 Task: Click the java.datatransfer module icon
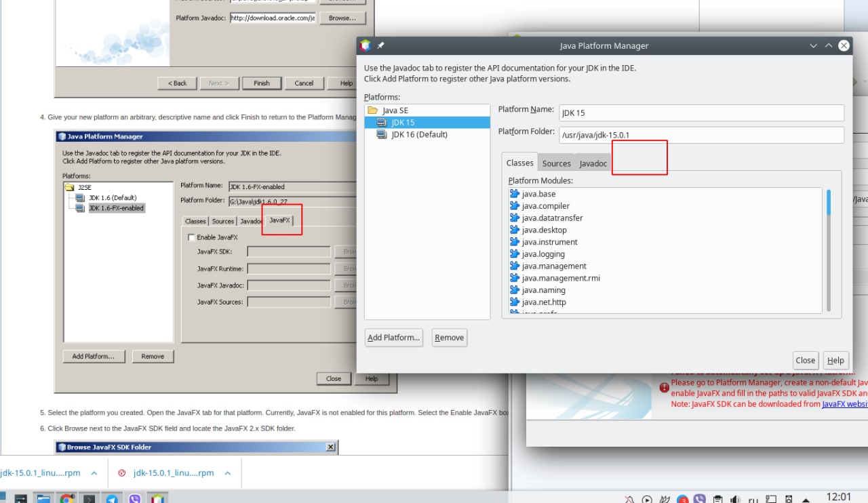pyautogui.click(x=515, y=218)
